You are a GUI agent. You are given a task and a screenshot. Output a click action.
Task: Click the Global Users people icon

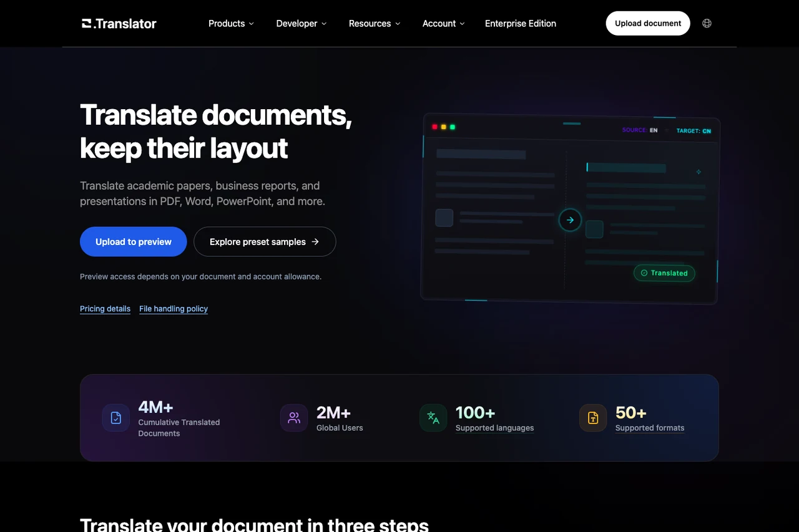tap(294, 418)
